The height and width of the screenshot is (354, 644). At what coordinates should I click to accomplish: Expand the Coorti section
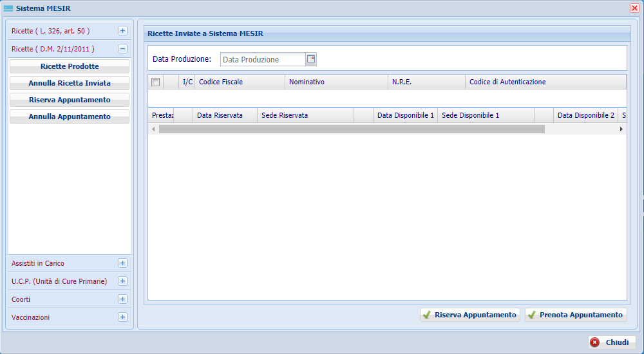coord(122,299)
